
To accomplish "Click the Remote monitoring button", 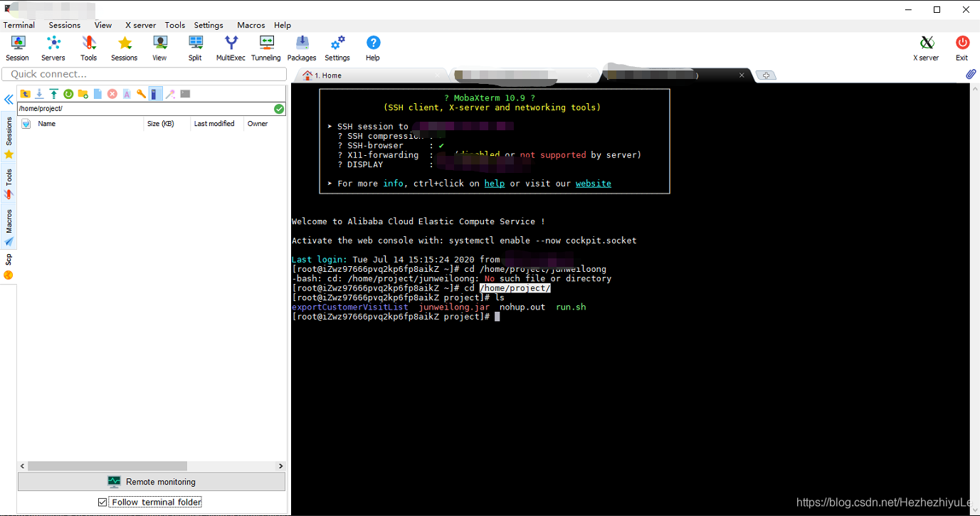I will point(152,482).
